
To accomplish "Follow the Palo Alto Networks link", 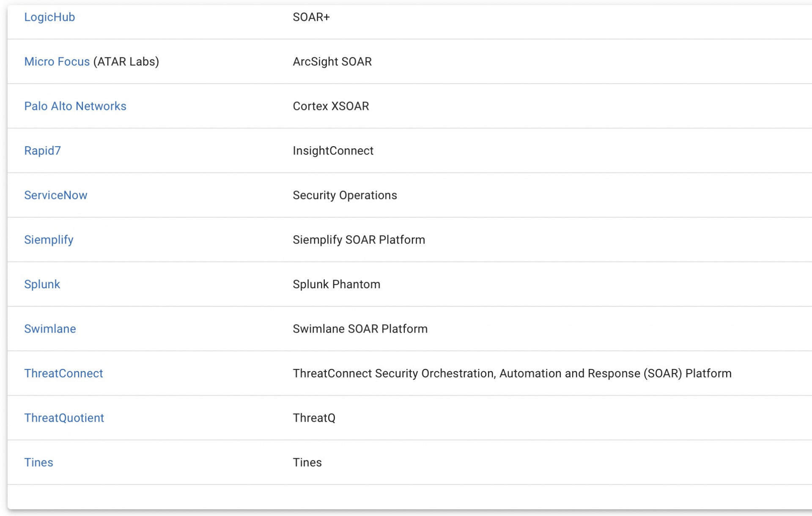I will coord(75,106).
